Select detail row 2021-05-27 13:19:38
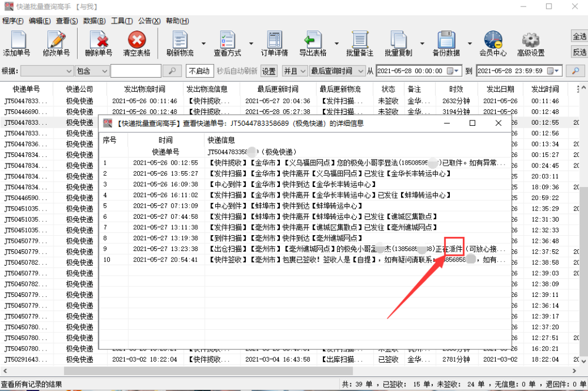Screen dimensions: 588x391 (x=305, y=238)
